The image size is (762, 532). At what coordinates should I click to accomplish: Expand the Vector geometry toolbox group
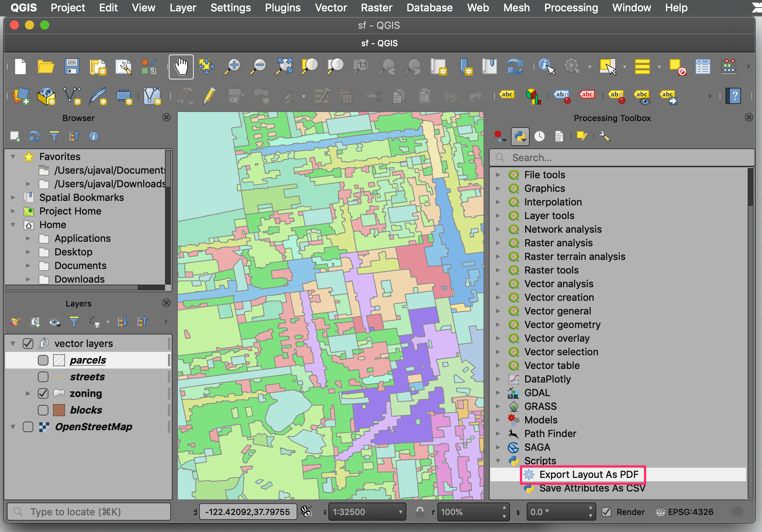point(498,325)
